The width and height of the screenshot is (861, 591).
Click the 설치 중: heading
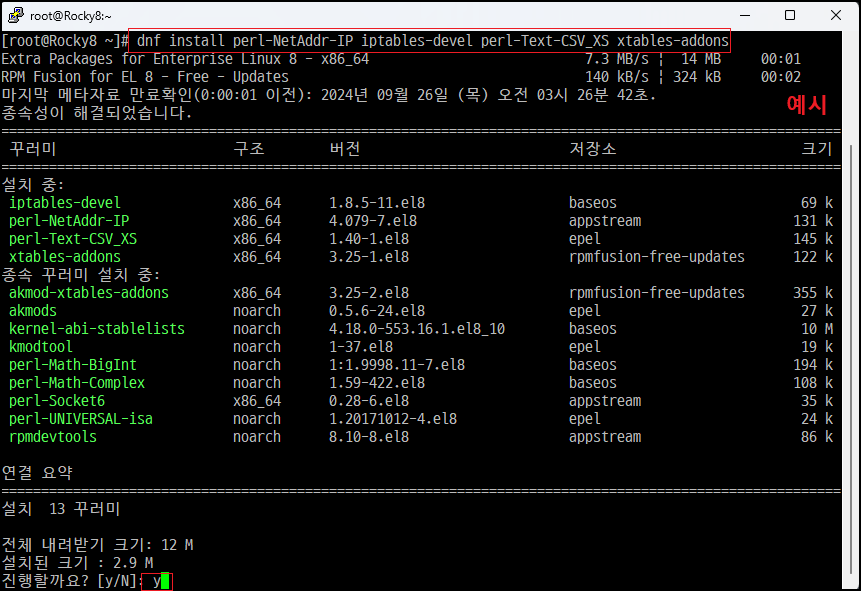tap(33, 185)
